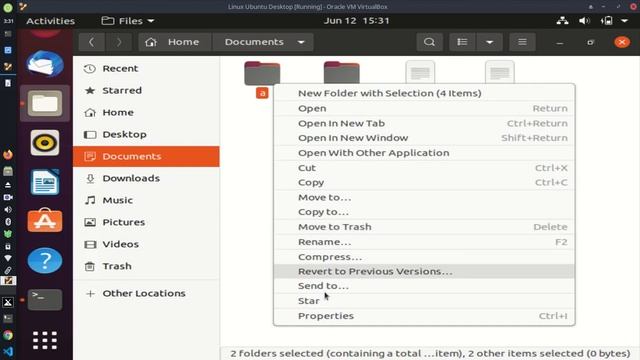The width and height of the screenshot is (640, 360).
Task: Open Trash in the sidebar
Action: (146, 266)
